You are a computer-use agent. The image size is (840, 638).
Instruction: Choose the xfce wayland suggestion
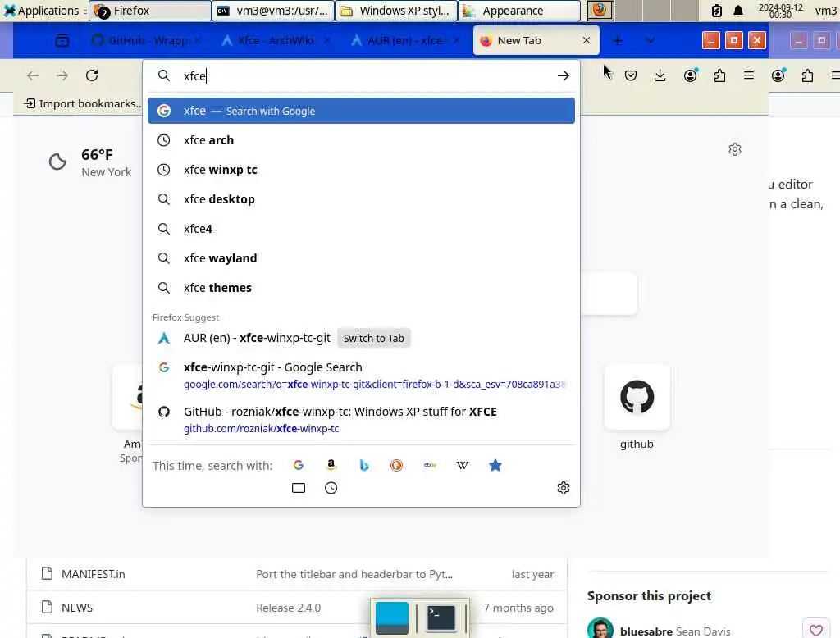(x=361, y=258)
